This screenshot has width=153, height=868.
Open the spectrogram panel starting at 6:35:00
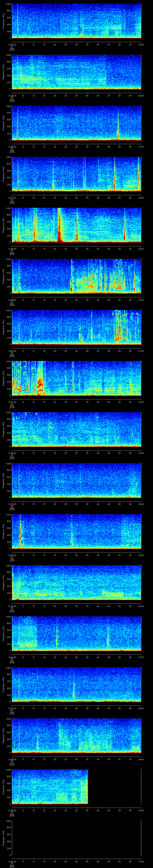(77, 582)
